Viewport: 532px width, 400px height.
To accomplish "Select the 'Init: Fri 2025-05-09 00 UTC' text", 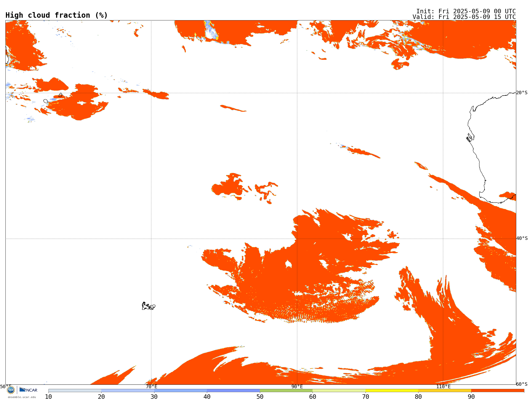I will point(466,11).
